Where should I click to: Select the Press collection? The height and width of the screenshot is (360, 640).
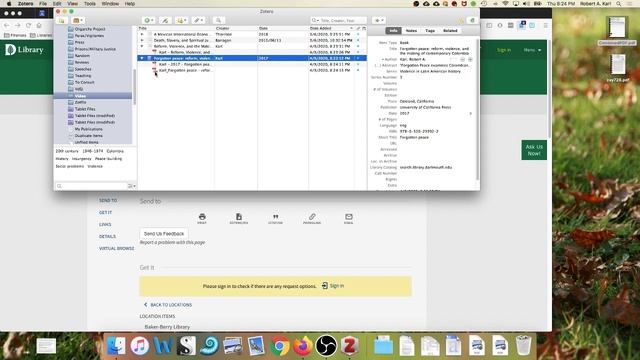point(79,42)
